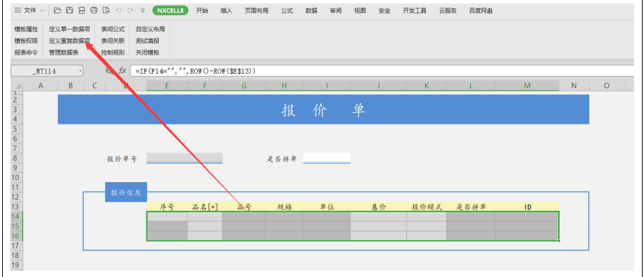644x277 pixels.
Task: Click the 规格 column header cell
Action: pos(284,207)
